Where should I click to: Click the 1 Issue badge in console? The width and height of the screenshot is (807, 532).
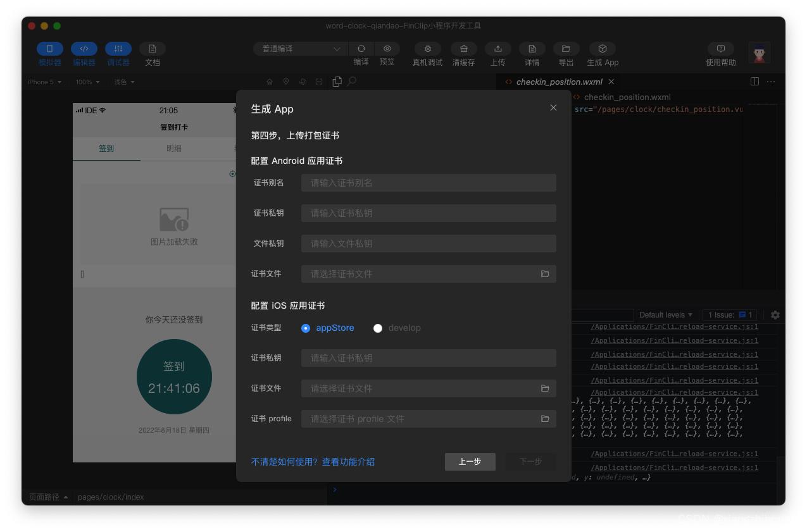[730, 315]
